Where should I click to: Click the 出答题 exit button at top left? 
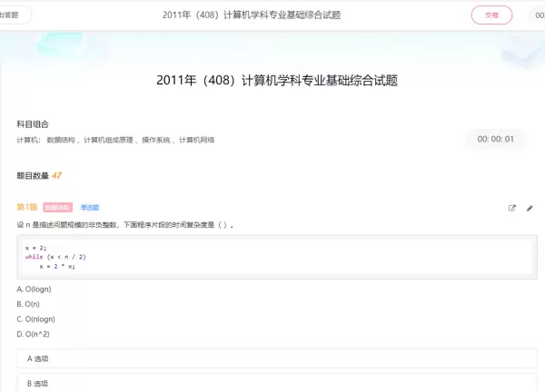(x=14, y=15)
